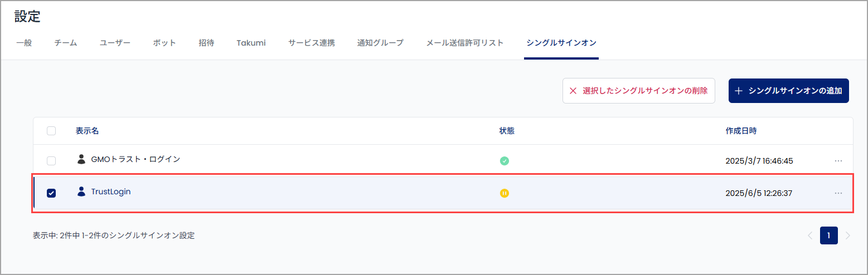Click the 作成日時 column header
Image resolution: width=868 pixels, height=275 pixels.
tap(741, 131)
